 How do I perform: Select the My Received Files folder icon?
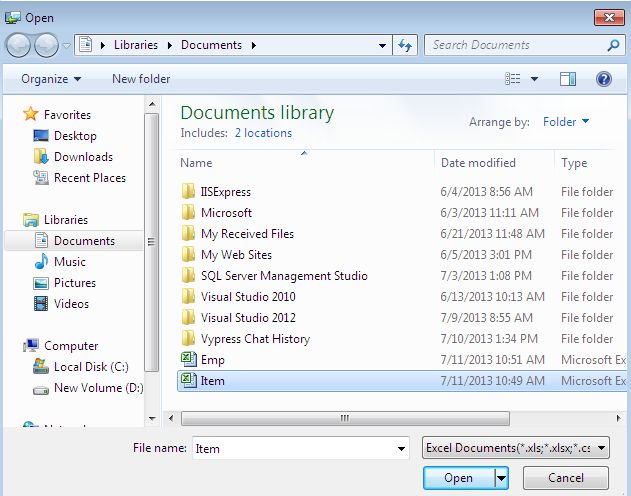tap(188, 233)
